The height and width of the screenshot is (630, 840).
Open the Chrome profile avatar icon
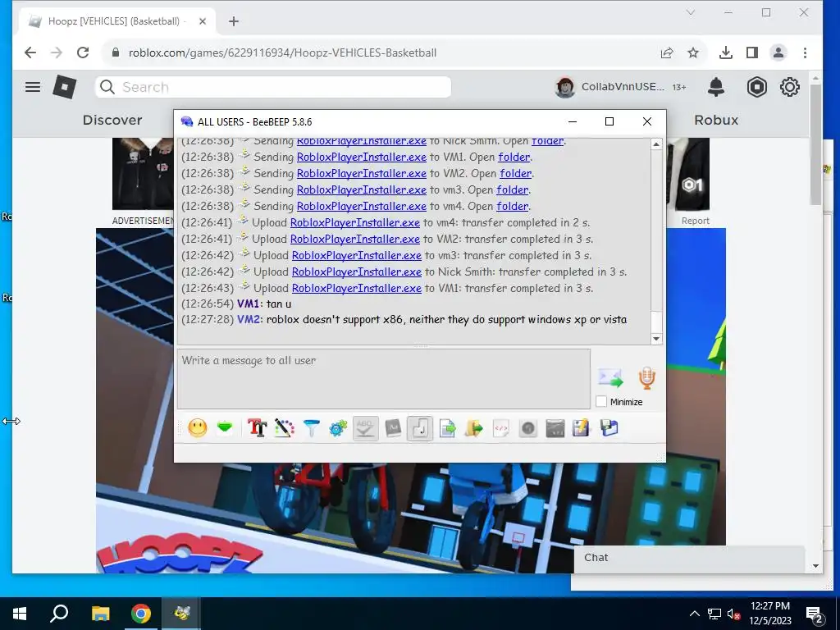click(x=778, y=52)
